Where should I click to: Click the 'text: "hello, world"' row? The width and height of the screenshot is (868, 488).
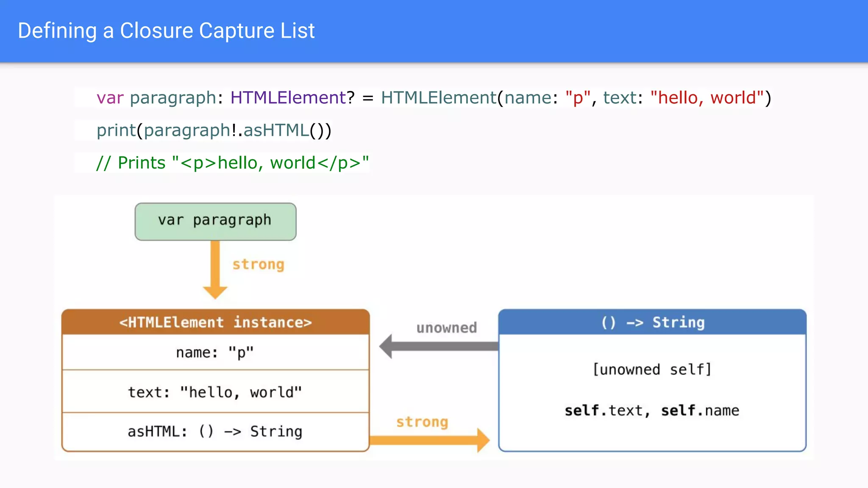click(x=215, y=392)
